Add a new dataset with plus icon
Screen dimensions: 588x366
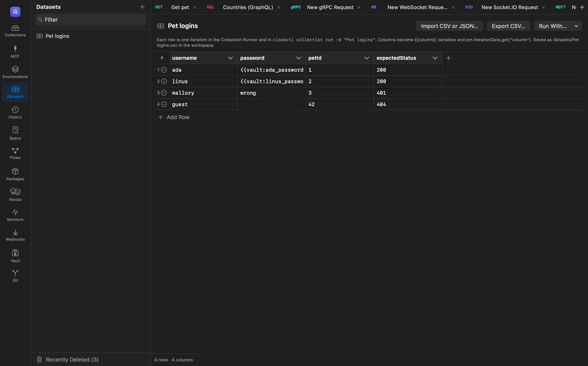tap(142, 7)
